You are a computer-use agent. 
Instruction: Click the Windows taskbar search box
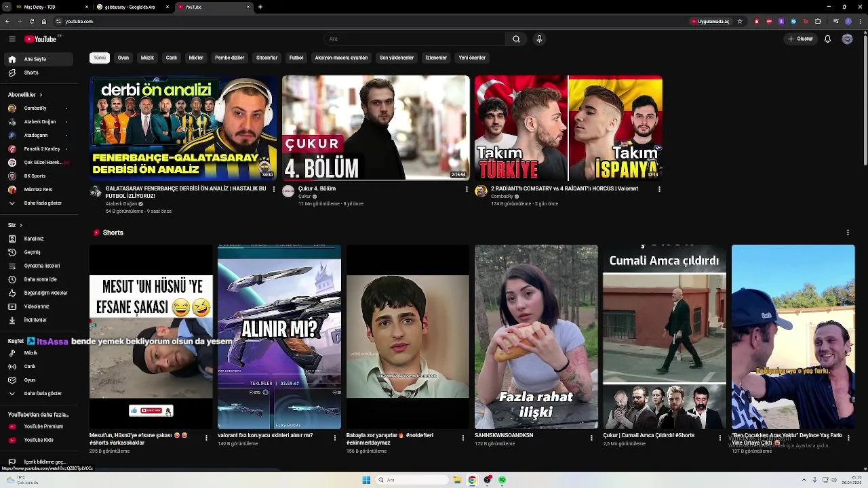(x=412, y=480)
